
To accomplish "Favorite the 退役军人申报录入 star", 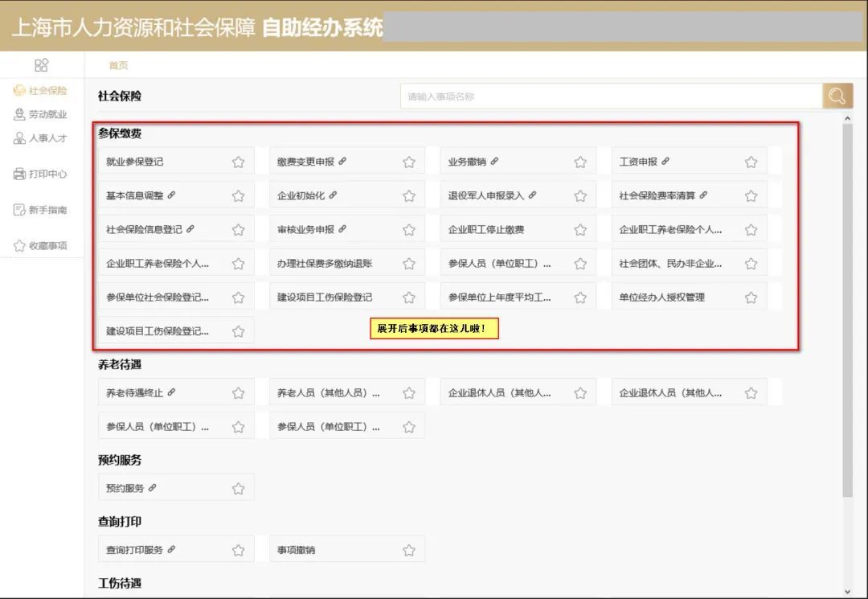I will tap(580, 196).
